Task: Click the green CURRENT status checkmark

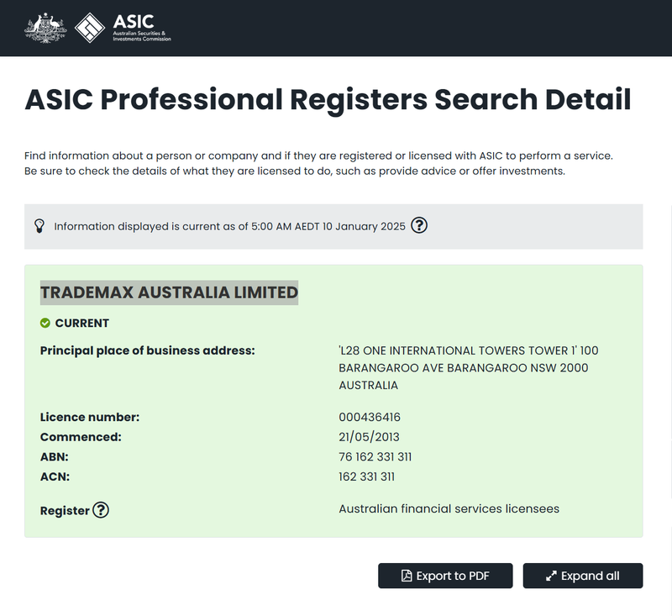Action: pos(45,323)
